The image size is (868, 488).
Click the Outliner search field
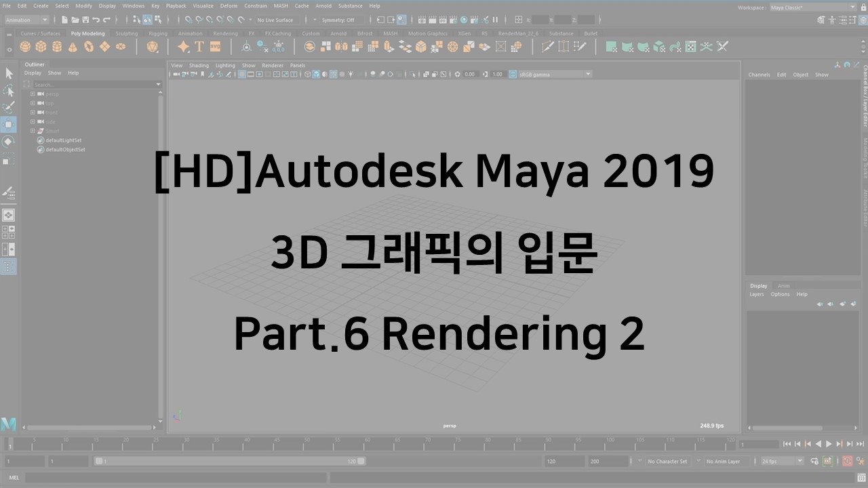click(x=96, y=85)
